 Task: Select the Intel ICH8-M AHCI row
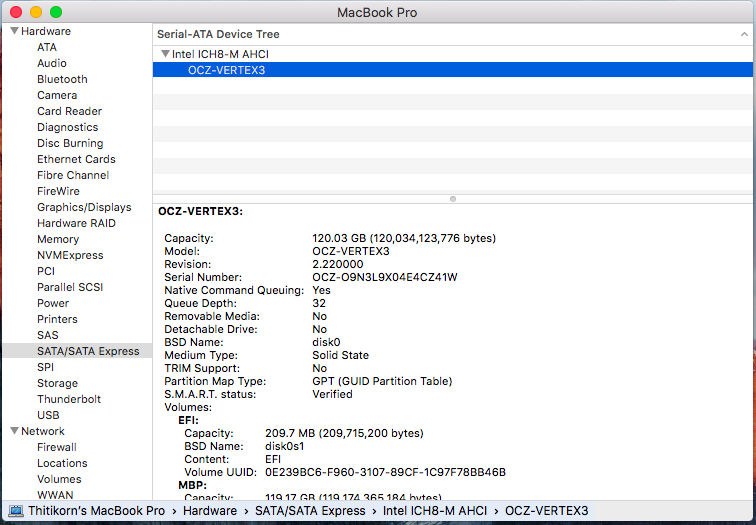coord(454,54)
